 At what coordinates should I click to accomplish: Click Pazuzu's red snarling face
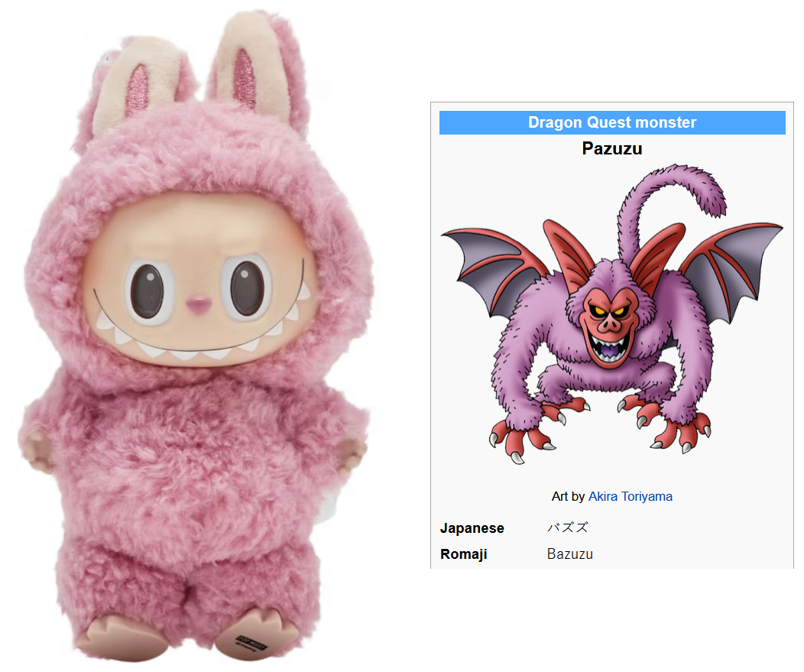tap(610, 326)
